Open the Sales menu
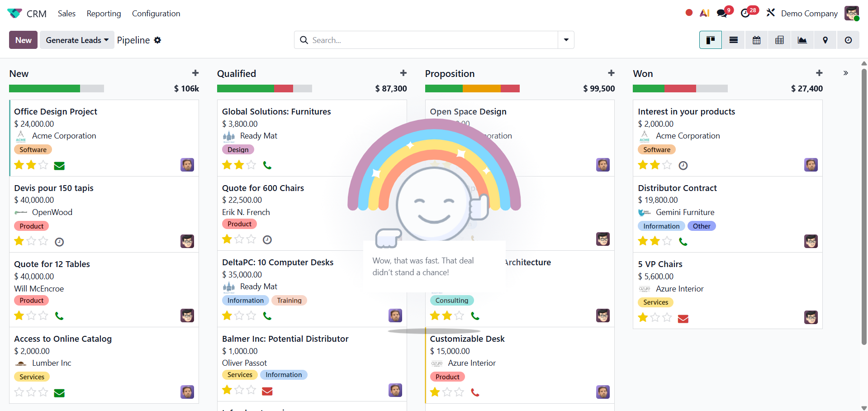This screenshot has height=411, width=868. point(66,14)
